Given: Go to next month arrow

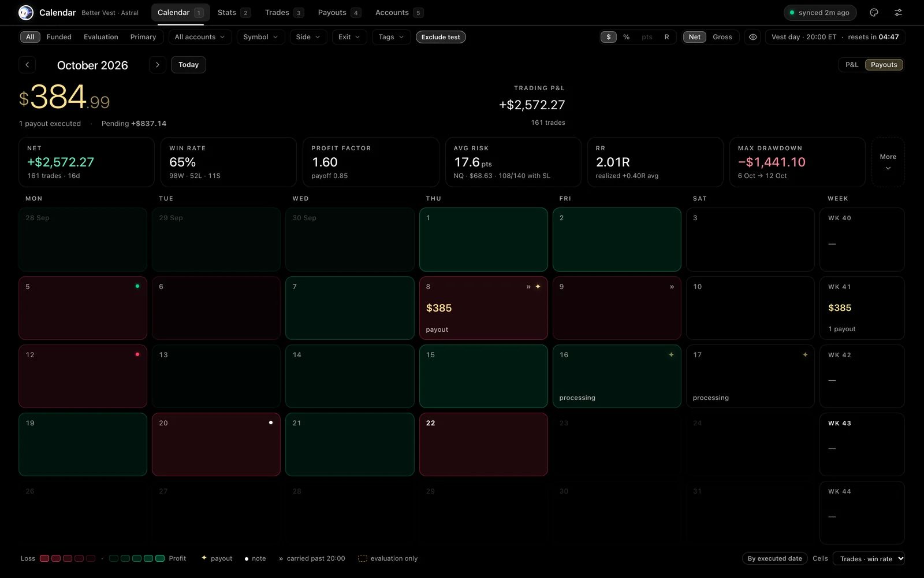Looking at the screenshot, I should [x=157, y=65].
